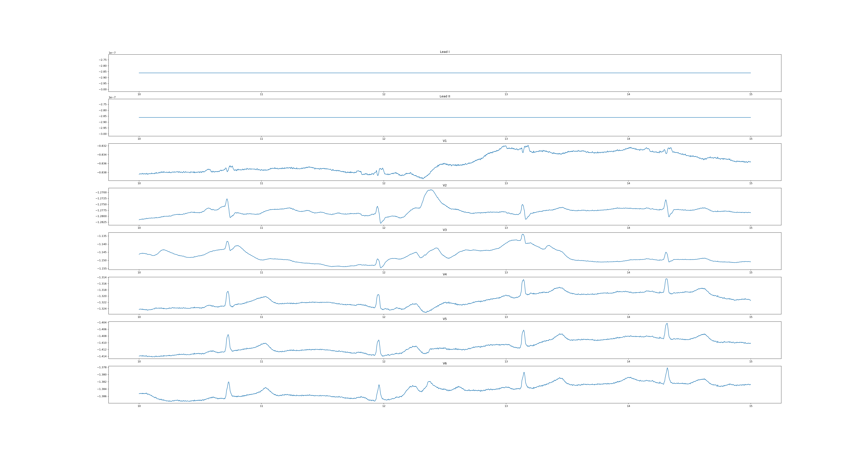Click x-axis tick 15 below V6 plot
The width and height of the screenshot is (868, 453).
coord(751,406)
